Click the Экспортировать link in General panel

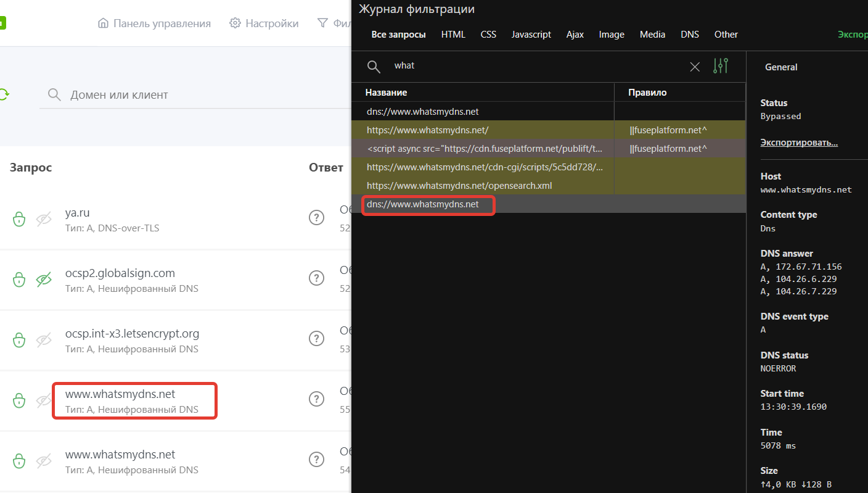tap(799, 142)
